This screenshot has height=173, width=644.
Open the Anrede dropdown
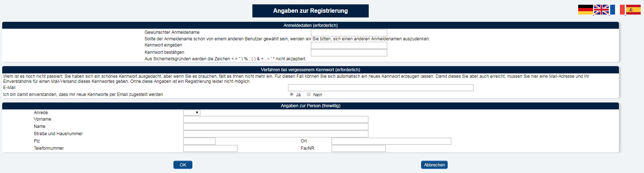[x=192, y=113]
